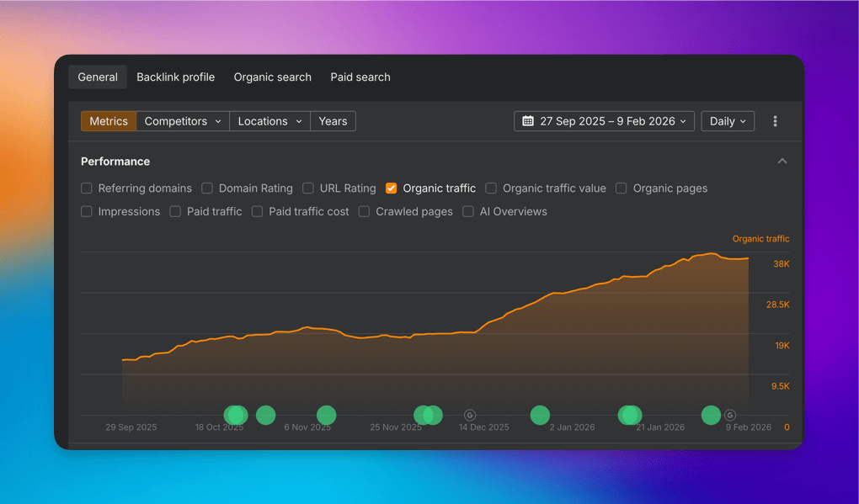Open the Competitors dropdown
The width and height of the screenshot is (859, 504).
(x=183, y=121)
